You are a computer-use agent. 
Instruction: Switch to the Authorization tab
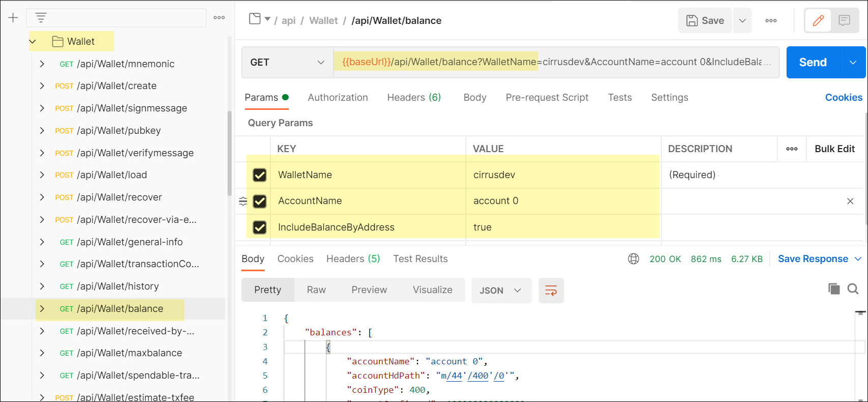point(338,97)
